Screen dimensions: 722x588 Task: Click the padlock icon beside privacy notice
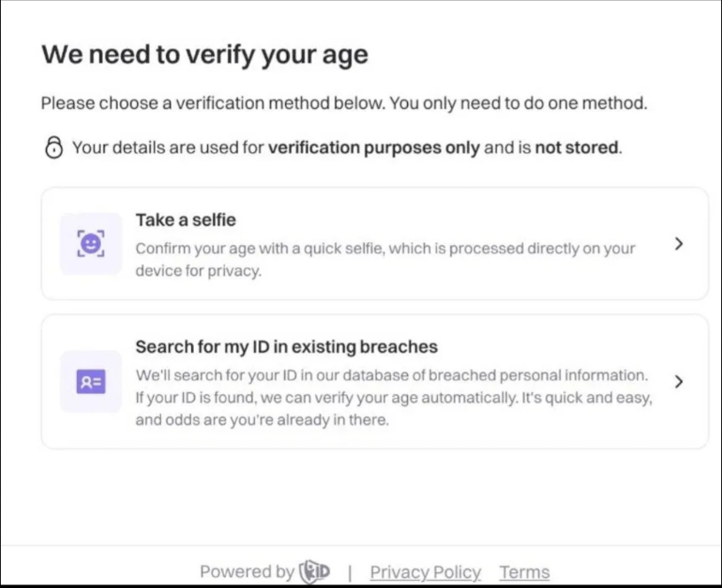(54, 148)
